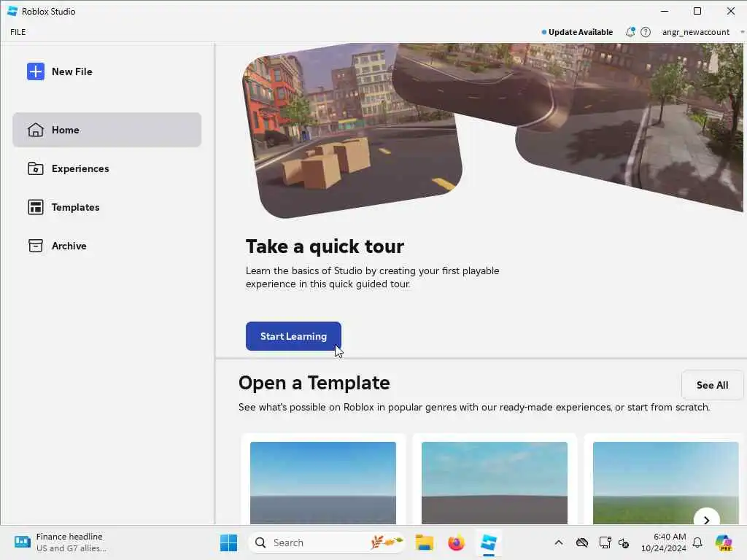This screenshot has height=560, width=747.
Task: Click the Templates layout icon
Action: (36, 207)
